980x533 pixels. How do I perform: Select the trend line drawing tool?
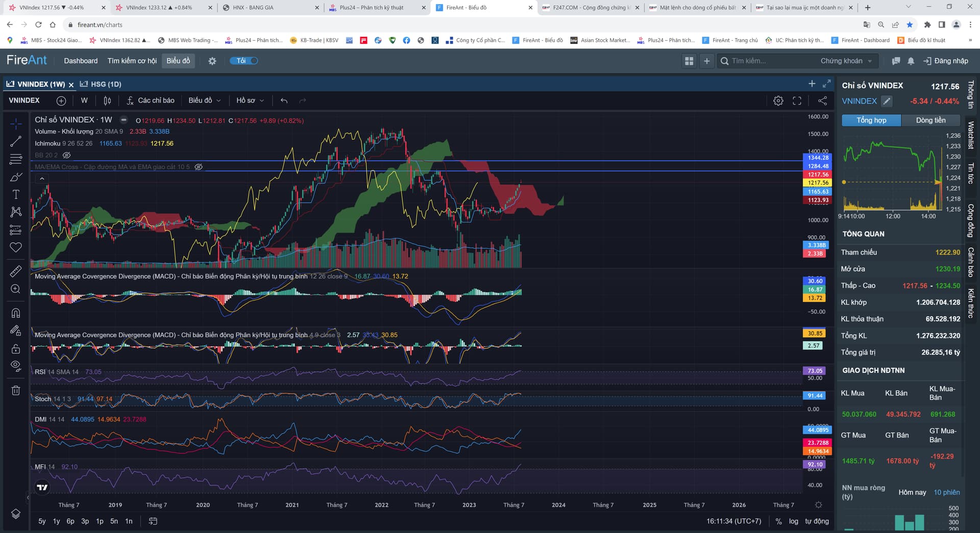[x=16, y=141]
